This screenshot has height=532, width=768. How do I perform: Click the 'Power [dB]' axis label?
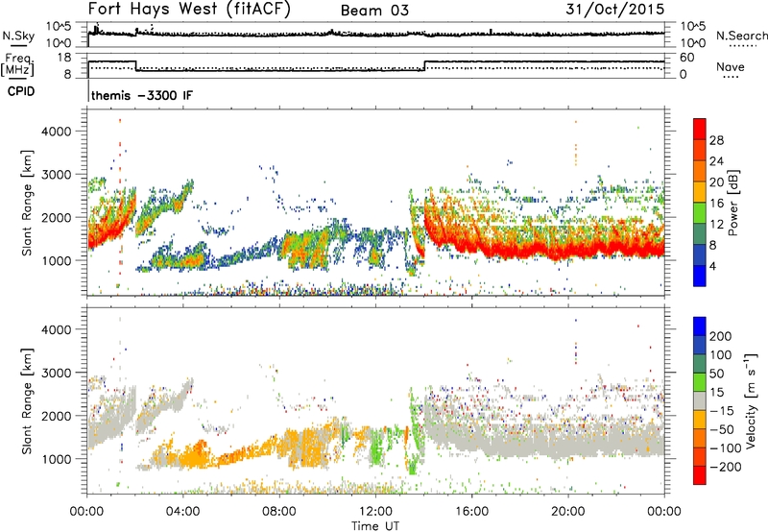pyautogui.click(x=733, y=203)
